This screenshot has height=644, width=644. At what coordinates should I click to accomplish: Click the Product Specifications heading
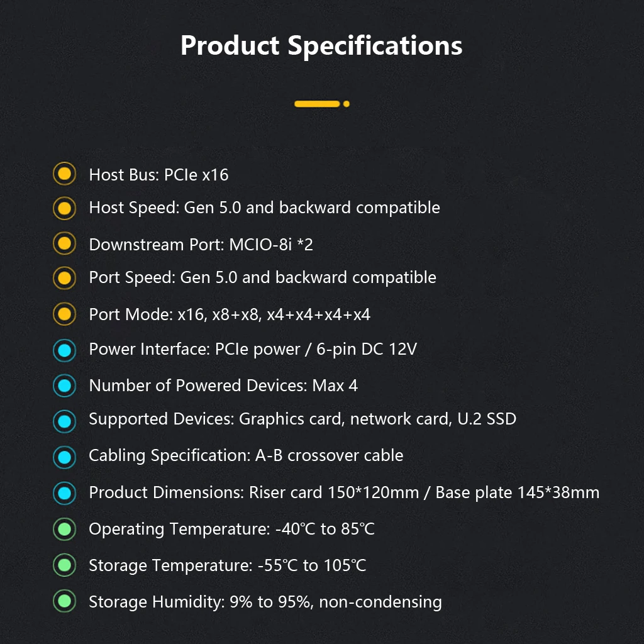tap(321, 46)
